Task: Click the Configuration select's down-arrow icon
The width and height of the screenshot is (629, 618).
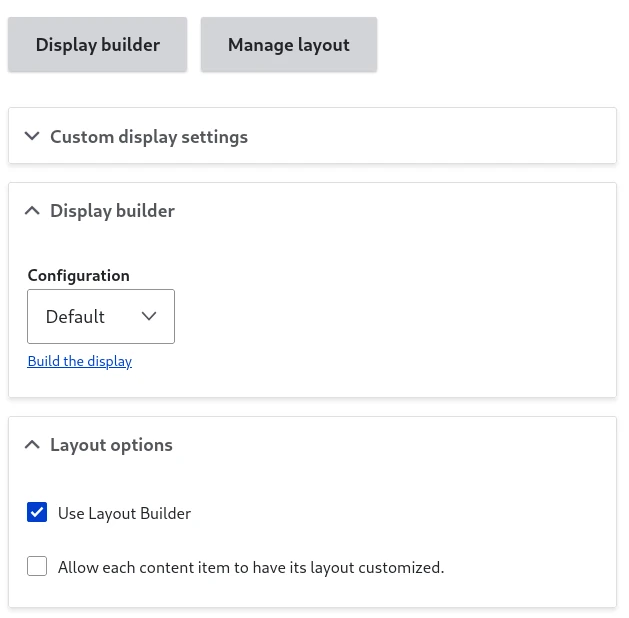Action: pyautogui.click(x=149, y=316)
